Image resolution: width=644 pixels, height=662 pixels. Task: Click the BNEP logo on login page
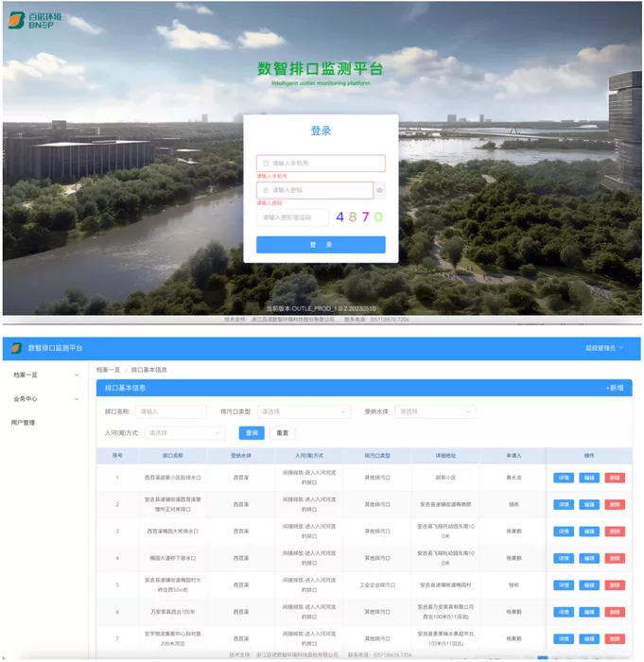35,20
